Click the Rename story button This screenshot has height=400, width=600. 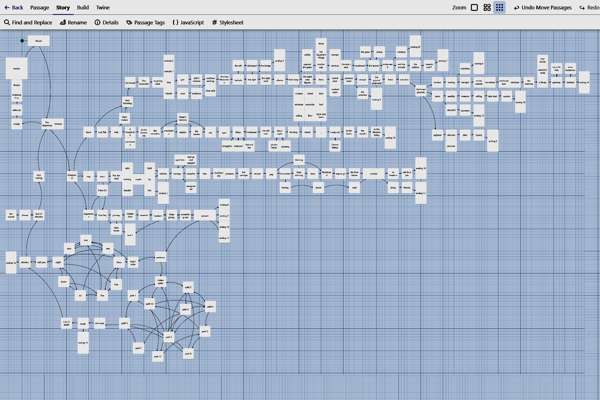[75, 21]
